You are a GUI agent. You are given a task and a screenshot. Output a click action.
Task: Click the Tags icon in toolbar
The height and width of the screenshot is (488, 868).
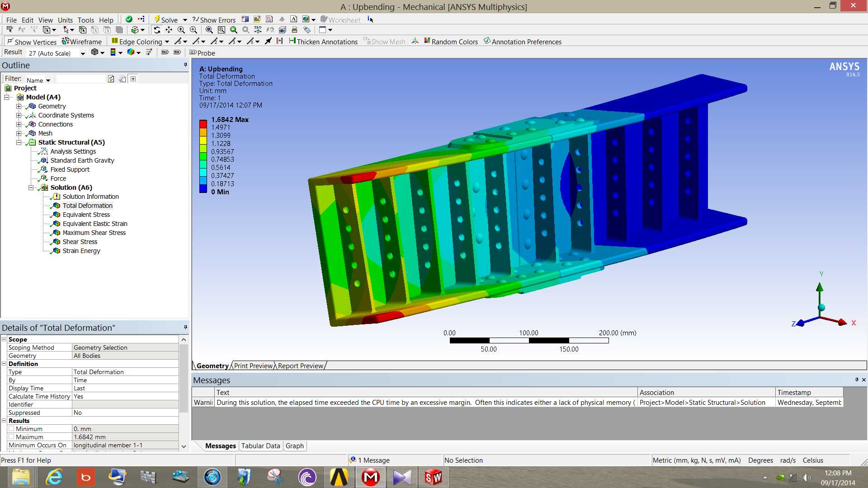click(x=307, y=30)
